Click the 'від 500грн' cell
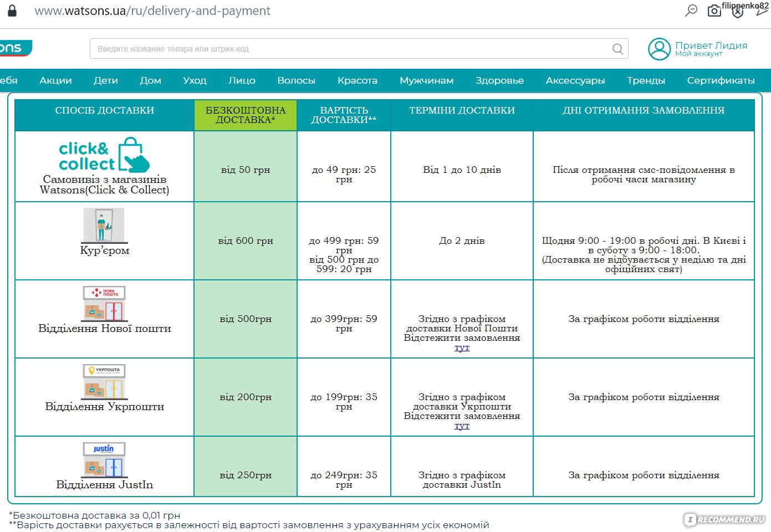Image resolution: width=771 pixels, height=532 pixels. pyautogui.click(x=246, y=319)
